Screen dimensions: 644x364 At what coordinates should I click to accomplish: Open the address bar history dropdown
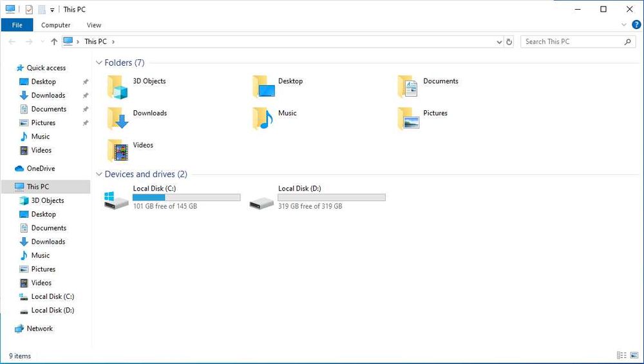pyautogui.click(x=499, y=41)
